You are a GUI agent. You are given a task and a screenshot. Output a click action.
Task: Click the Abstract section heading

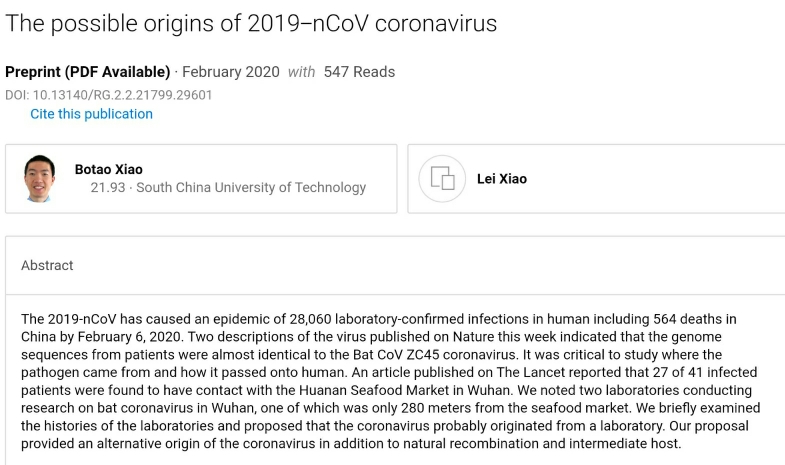coord(47,265)
